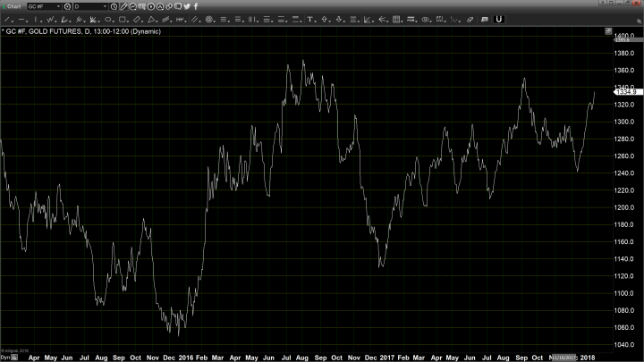Share chart via Facebook icon
The width and height of the screenshot is (644, 362).
[196, 6]
